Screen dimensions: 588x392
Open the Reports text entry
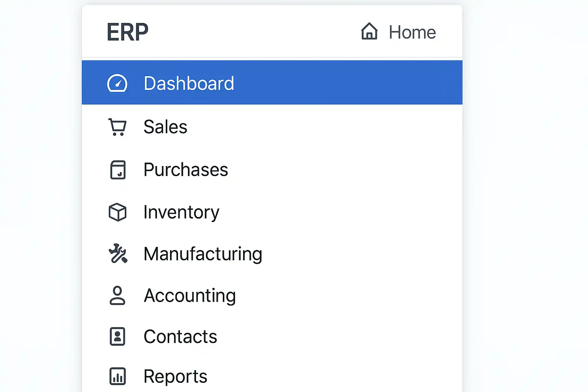(175, 377)
